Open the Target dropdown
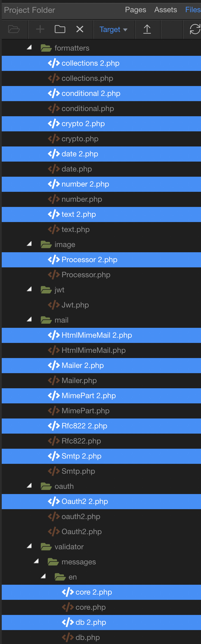 tap(113, 29)
